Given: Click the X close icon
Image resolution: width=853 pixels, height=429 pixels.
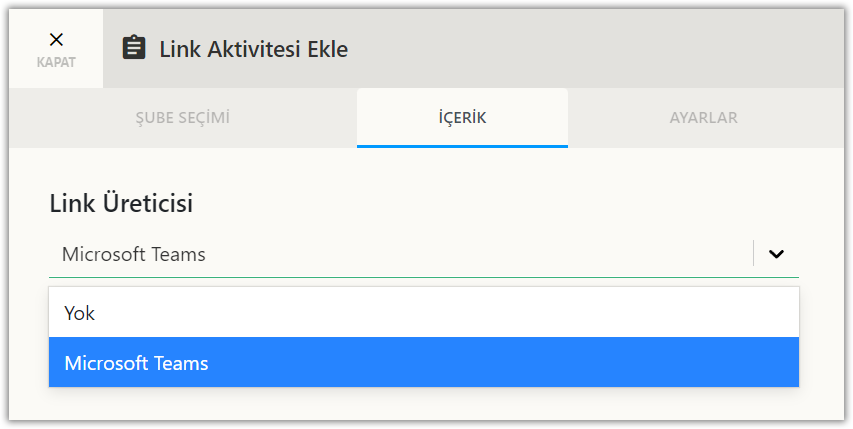Looking at the screenshot, I should (x=56, y=40).
